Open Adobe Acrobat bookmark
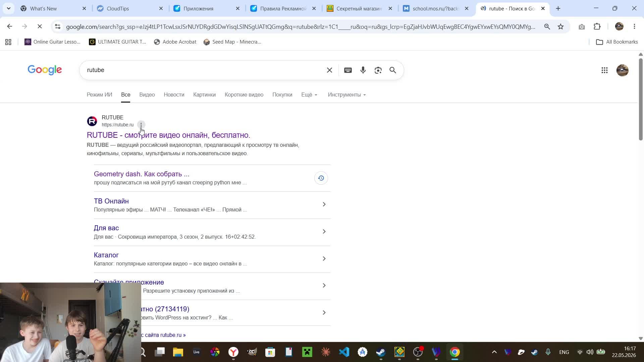The width and height of the screenshot is (644, 362). (175, 42)
